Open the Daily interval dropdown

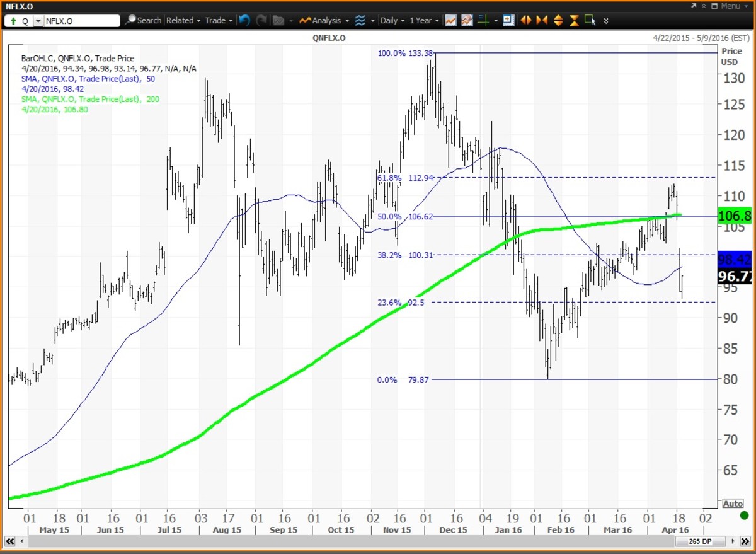pos(392,20)
